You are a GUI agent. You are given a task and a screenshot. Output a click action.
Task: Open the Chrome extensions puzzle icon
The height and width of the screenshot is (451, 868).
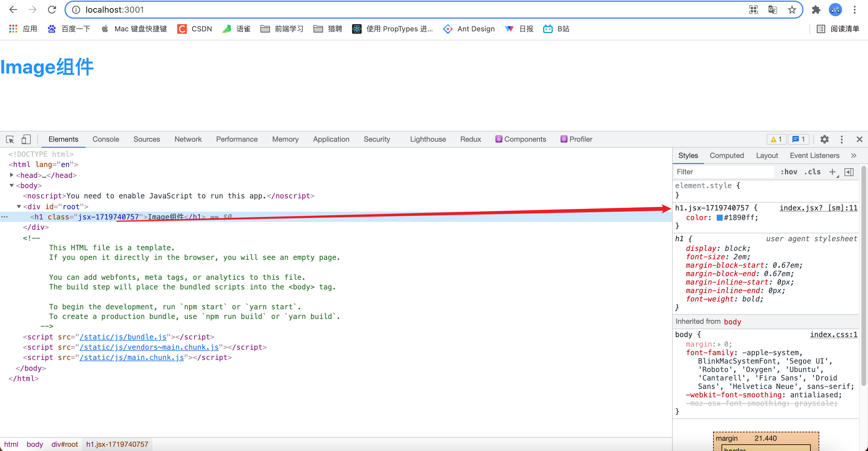(x=816, y=10)
